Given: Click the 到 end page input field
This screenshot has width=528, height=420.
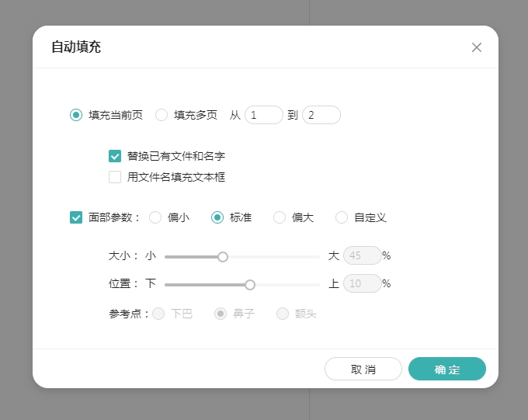Looking at the screenshot, I should point(321,115).
